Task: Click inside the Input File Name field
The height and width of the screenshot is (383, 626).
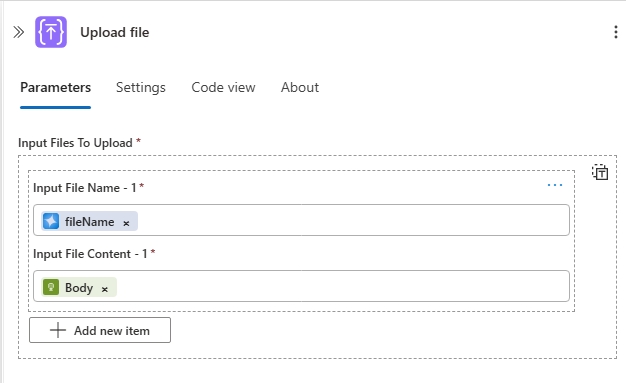Action: click(x=301, y=220)
